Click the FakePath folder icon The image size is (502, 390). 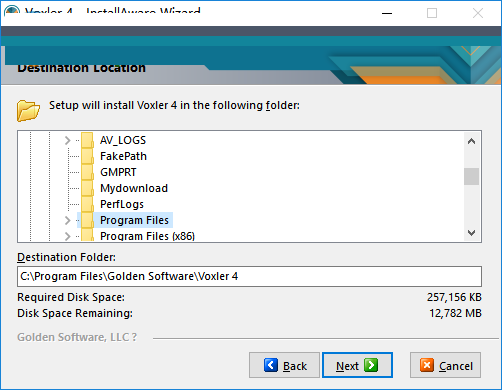(87, 156)
